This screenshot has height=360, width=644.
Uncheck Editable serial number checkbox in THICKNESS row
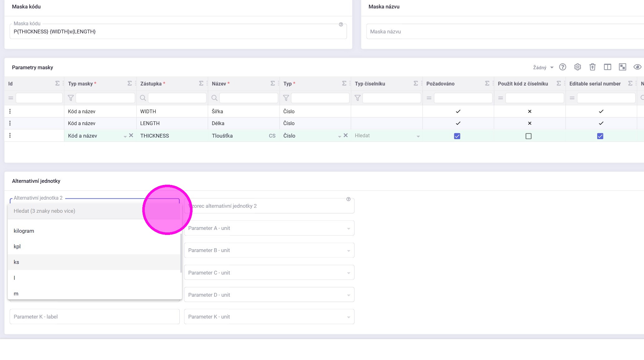[600, 136]
